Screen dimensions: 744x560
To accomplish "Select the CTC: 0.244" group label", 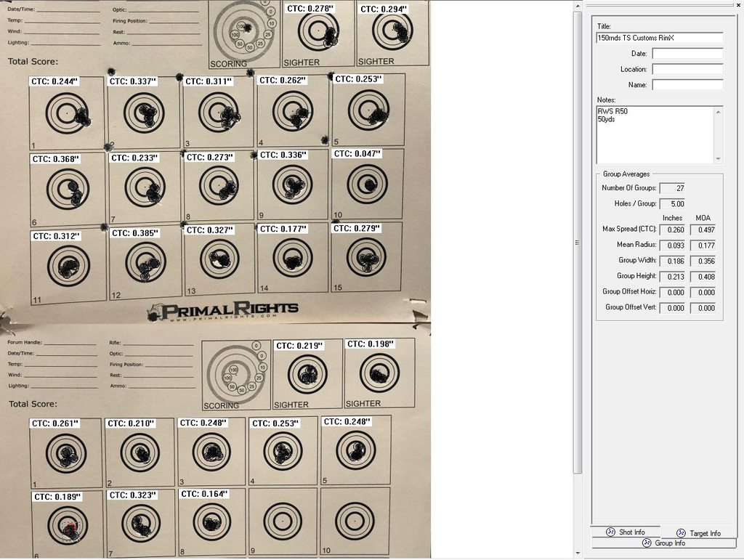I will coord(54,81).
